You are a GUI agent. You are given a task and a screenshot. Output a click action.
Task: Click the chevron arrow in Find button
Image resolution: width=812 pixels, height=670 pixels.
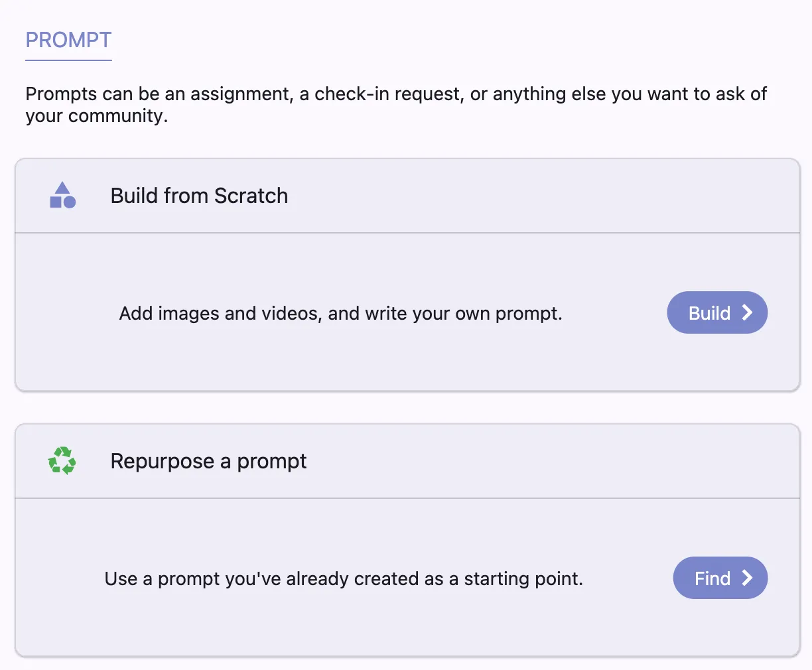(x=747, y=578)
